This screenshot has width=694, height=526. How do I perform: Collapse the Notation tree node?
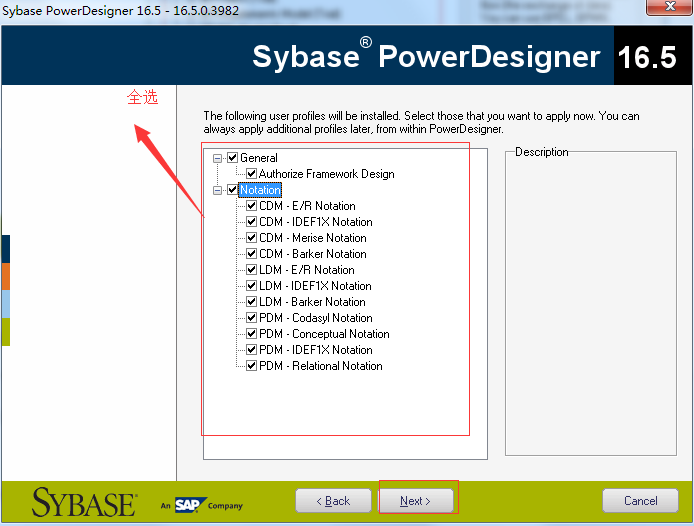[217, 190]
